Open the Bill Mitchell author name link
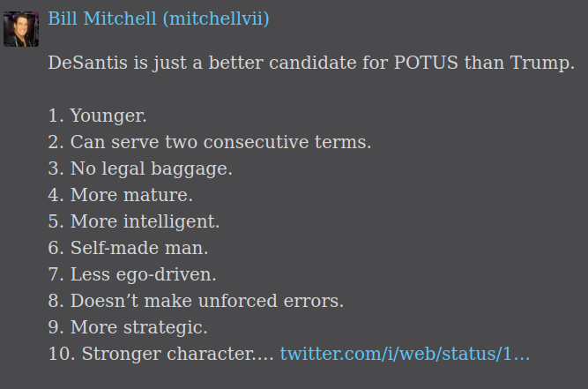 (103, 19)
